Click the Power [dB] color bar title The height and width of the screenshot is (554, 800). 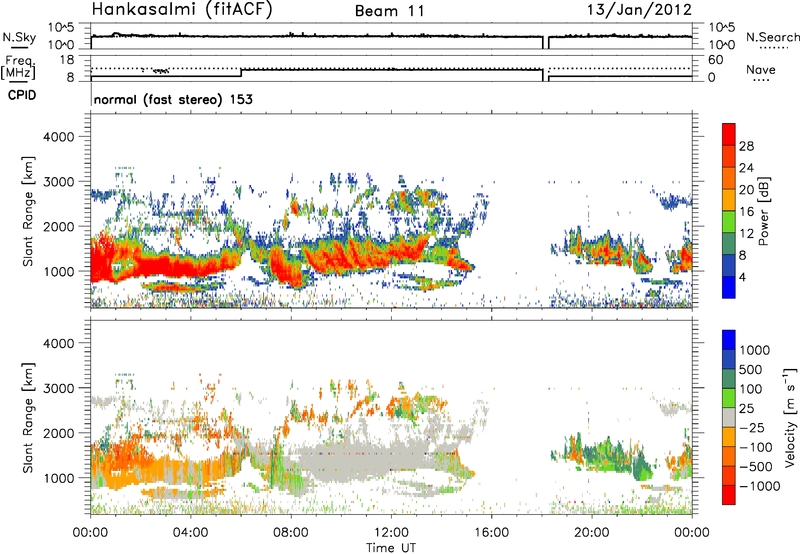[x=763, y=211]
